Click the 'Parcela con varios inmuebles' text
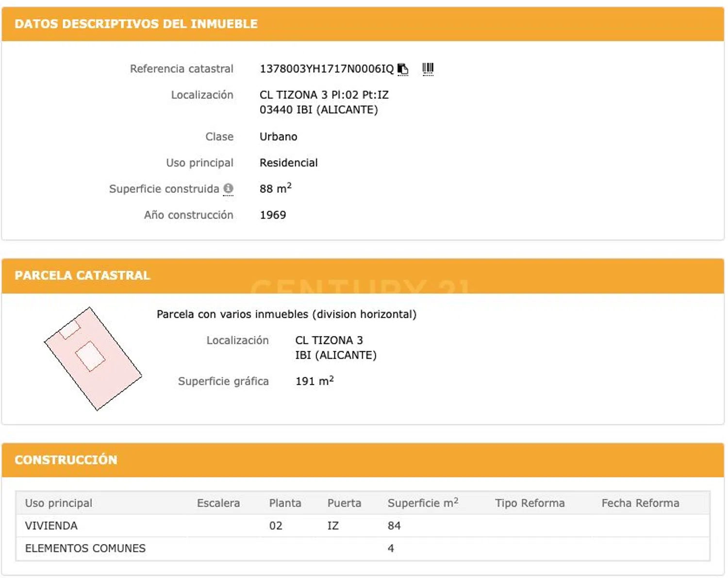 (x=286, y=314)
